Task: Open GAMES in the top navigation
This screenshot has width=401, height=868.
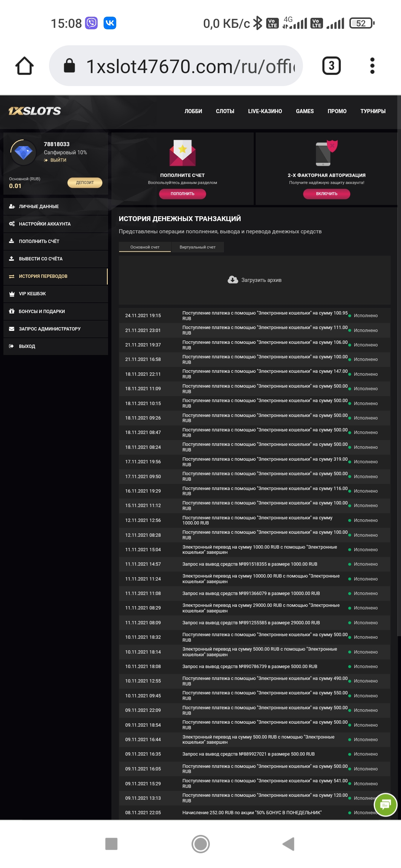Action: (x=305, y=111)
